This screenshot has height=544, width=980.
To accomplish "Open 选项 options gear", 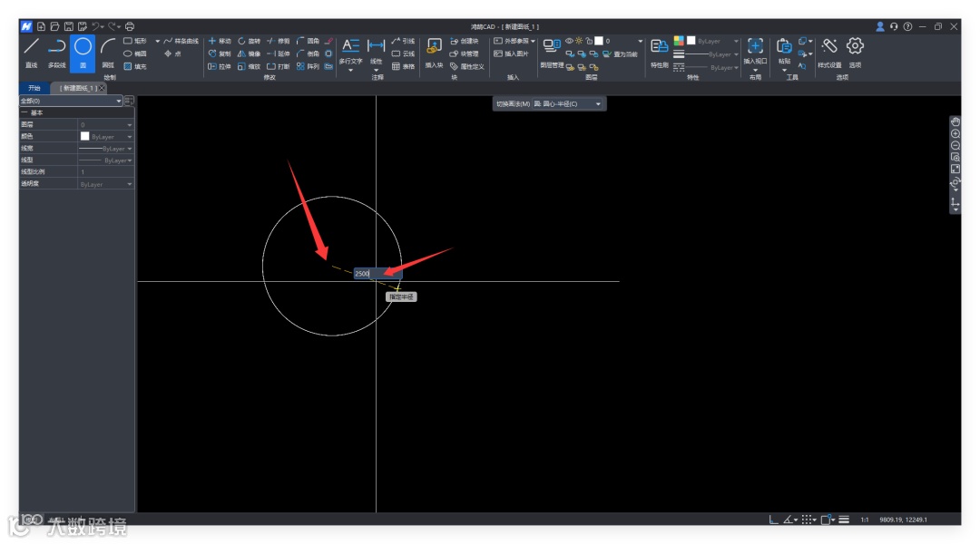I will coord(855,53).
